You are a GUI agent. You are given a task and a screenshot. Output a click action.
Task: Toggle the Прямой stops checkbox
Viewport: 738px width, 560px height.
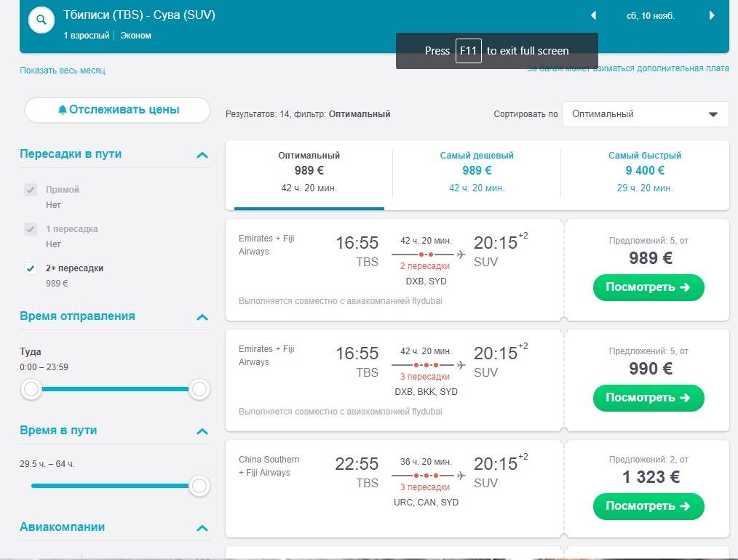31,190
